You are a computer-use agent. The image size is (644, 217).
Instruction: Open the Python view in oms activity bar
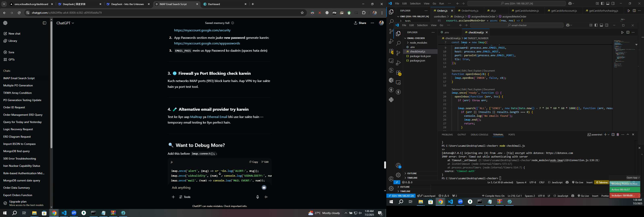(x=391, y=100)
